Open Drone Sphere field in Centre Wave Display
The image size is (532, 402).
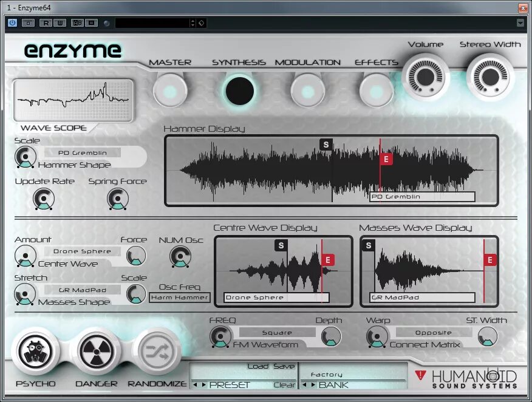tap(276, 298)
